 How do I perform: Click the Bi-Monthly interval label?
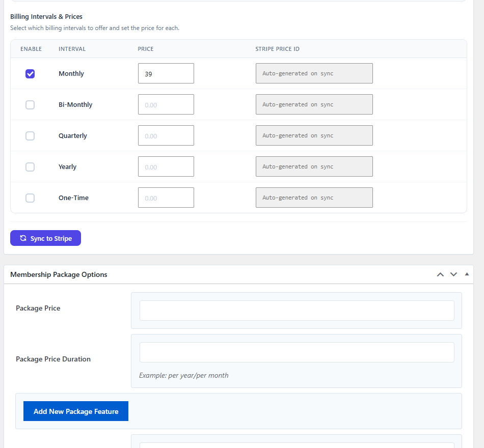(x=75, y=104)
